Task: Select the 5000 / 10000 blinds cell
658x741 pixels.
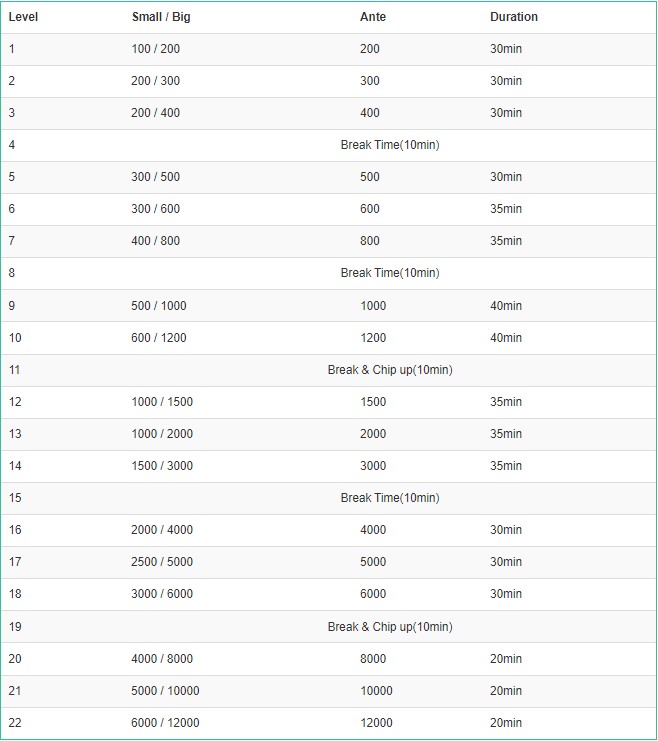Action: pyautogui.click(x=165, y=691)
